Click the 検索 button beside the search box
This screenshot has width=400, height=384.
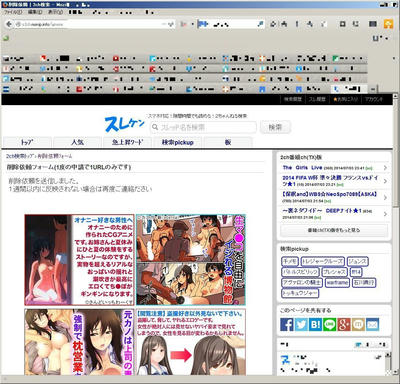click(x=275, y=127)
